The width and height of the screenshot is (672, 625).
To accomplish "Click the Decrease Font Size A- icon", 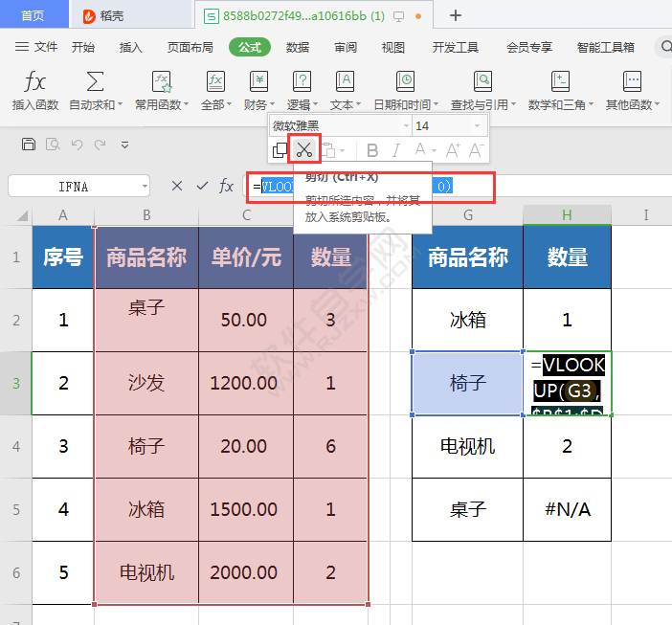I will coord(476,150).
